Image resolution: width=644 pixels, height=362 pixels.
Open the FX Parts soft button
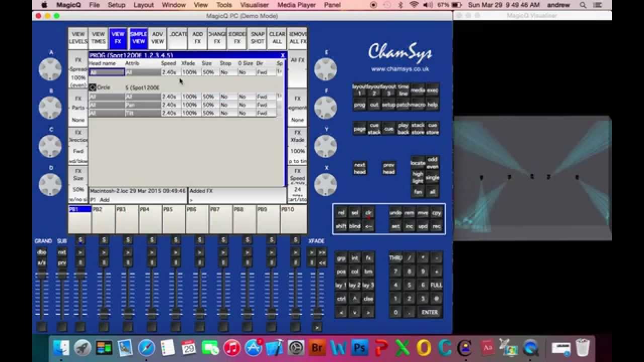tap(78, 108)
